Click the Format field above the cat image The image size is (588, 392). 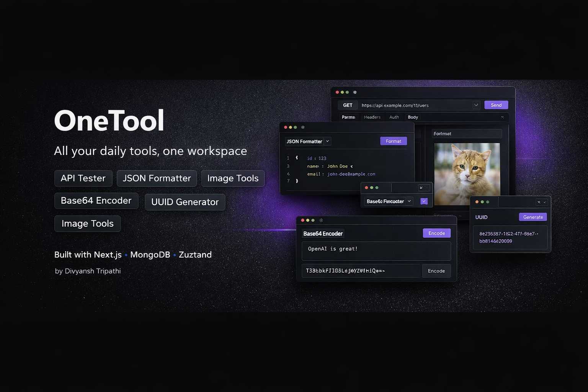(467, 134)
